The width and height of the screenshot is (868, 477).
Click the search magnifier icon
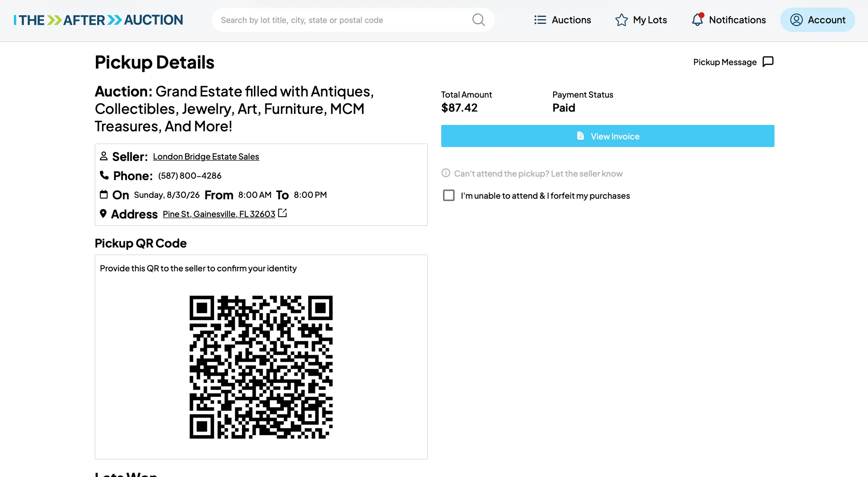478,20
